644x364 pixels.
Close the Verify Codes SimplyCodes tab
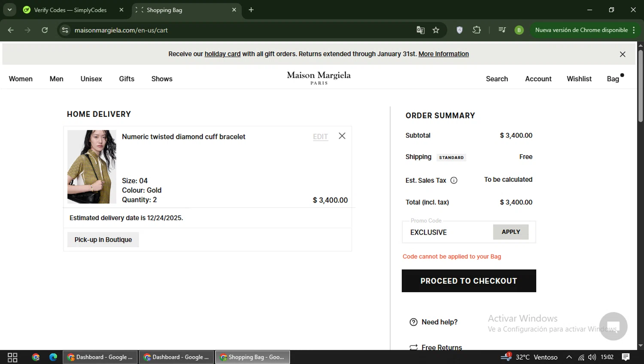point(122,10)
